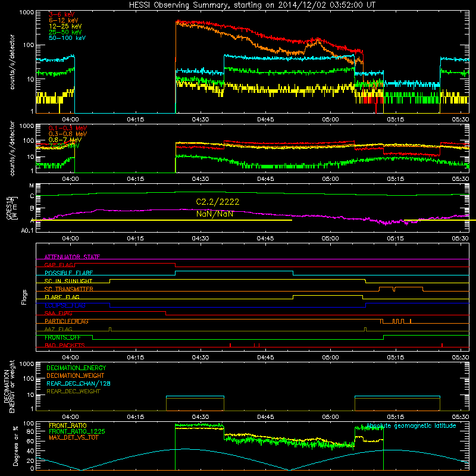Click the 0.8-7 MeV legend label

65,140
